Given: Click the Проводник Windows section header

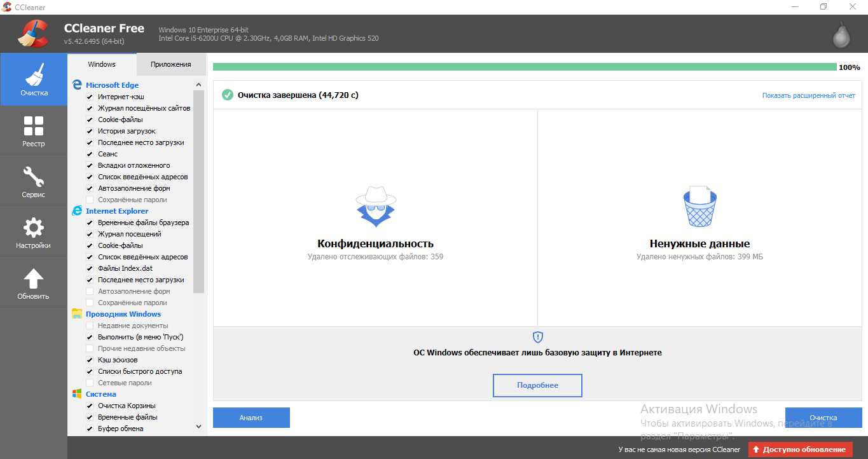Looking at the screenshot, I should click(x=123, y=314).
